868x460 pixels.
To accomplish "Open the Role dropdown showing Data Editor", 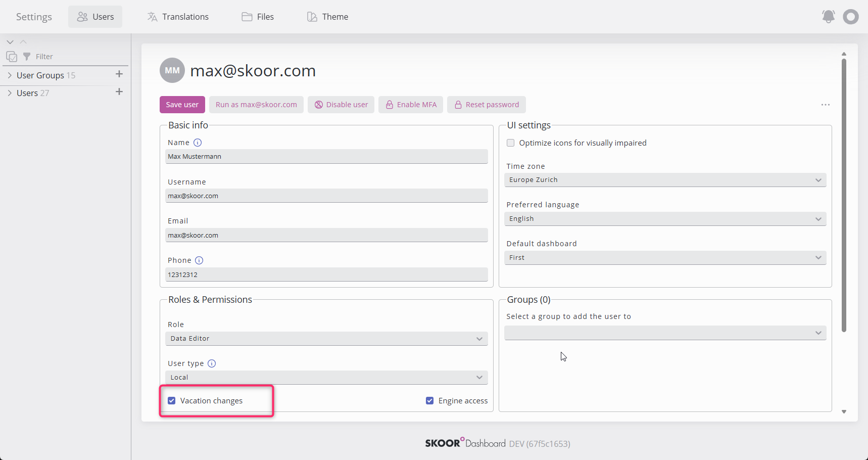I will 326,339.
